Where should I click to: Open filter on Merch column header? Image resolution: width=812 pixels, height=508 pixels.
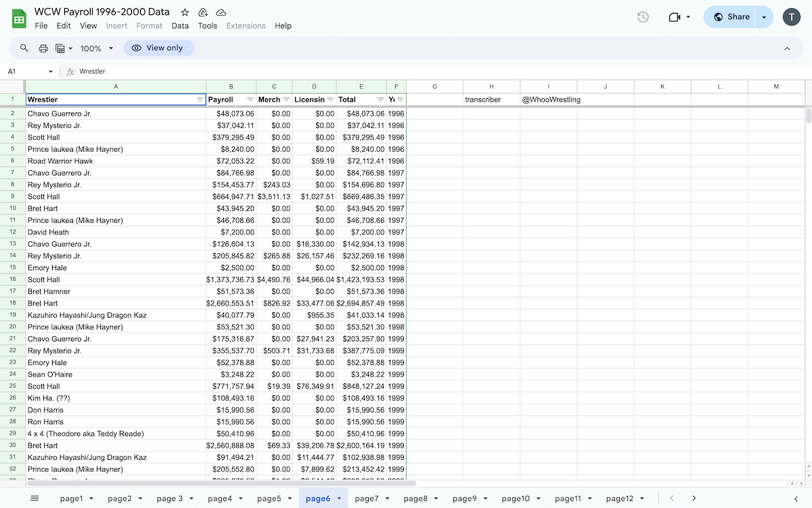coord(286,100)
